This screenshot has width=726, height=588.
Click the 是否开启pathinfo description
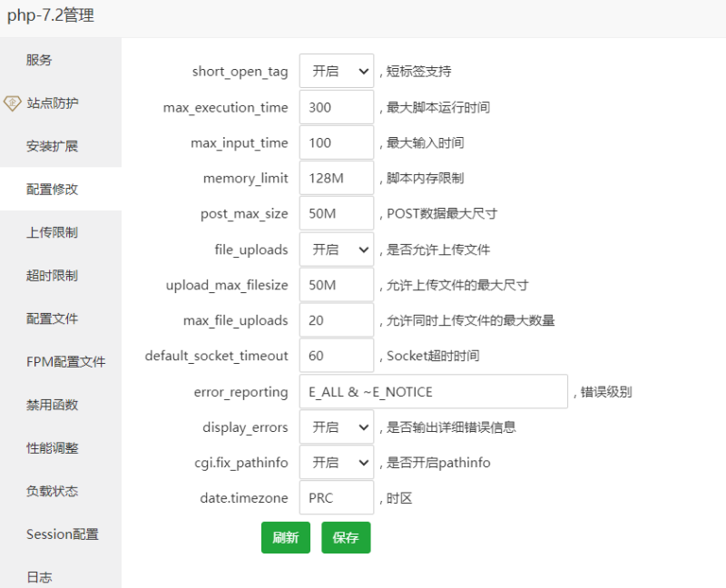coord(438,463)
